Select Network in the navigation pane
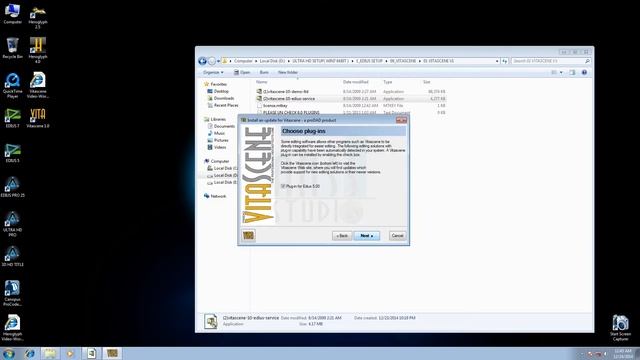The height and width of the screenshot is (360, 640). coord(218,196)
